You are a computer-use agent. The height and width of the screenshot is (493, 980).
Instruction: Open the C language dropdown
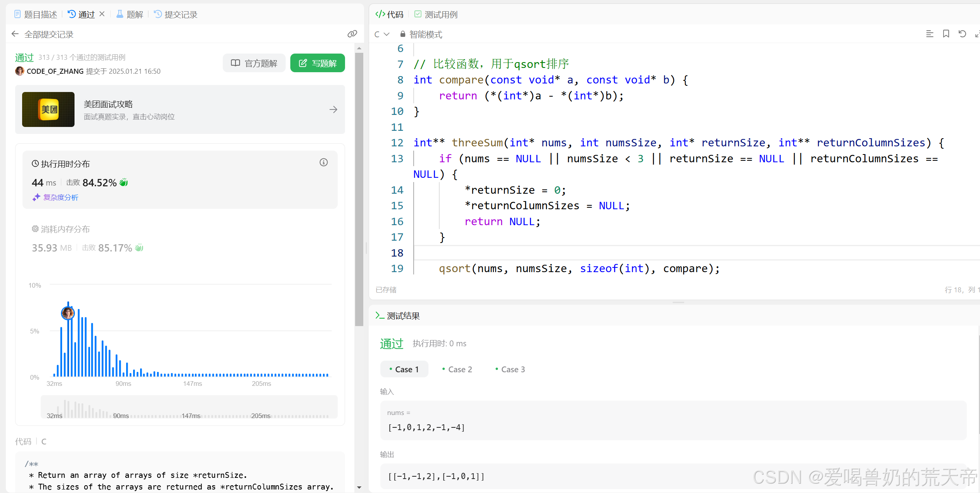tap(382, 34)
